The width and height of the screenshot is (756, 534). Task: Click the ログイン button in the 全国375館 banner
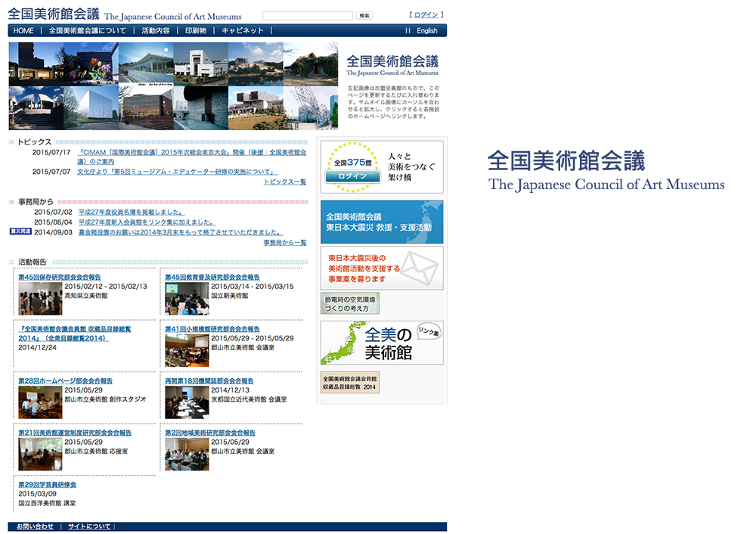pos(352,176)
